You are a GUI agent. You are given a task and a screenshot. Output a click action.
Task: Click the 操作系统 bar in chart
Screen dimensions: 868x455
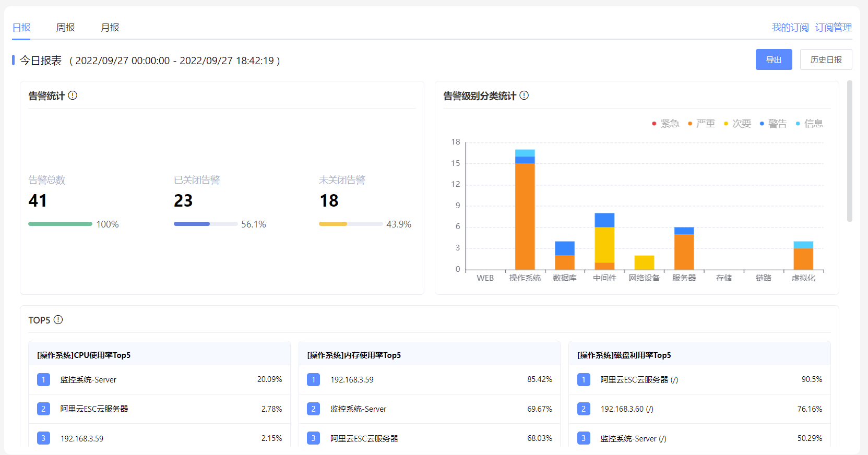pyautogui.click(x=525, y=210)
